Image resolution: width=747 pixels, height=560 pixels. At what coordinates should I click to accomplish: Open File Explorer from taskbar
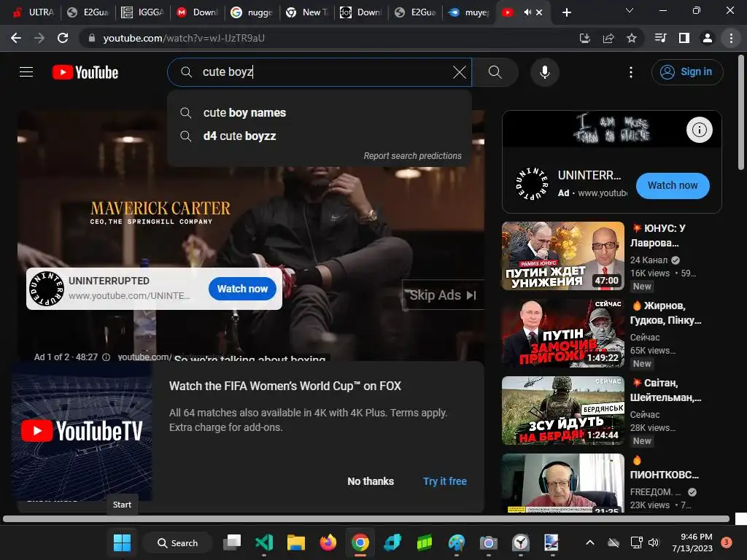(296, 542)
